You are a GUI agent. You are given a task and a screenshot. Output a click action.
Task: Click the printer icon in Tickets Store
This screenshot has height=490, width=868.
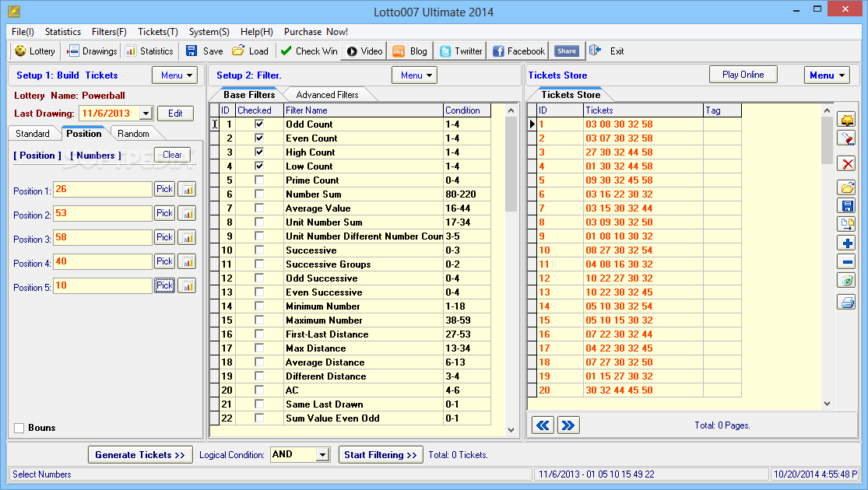847,303
